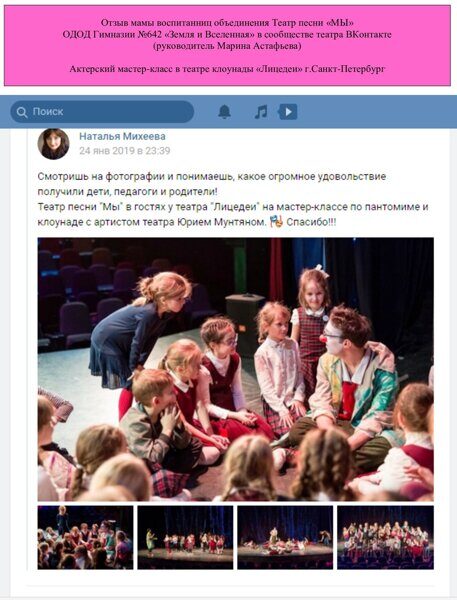The image size is (457, 600).
Task: Click the post text starting with Смотришь
Action: coord(212,184)
